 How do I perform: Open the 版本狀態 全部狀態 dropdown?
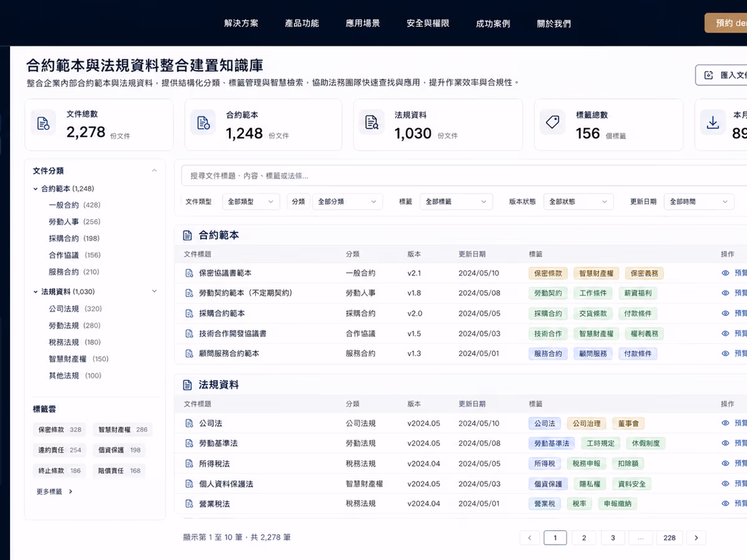(x=578, y=202)
